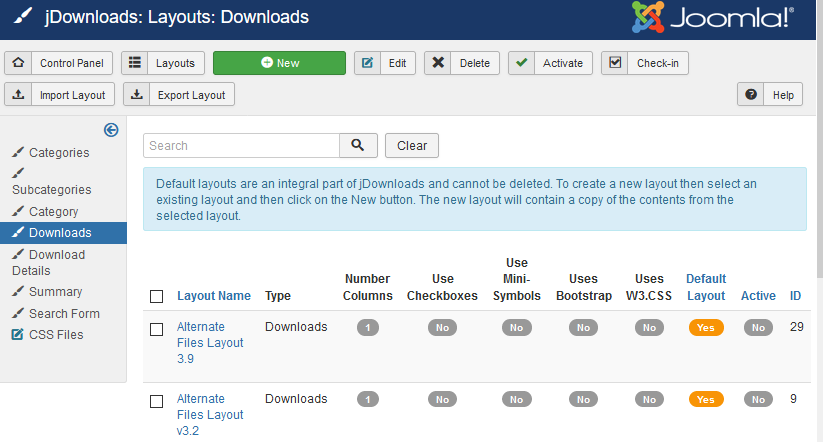823x442 pixels.
Task: Click the Help button
Action: (x=769, y=94)
